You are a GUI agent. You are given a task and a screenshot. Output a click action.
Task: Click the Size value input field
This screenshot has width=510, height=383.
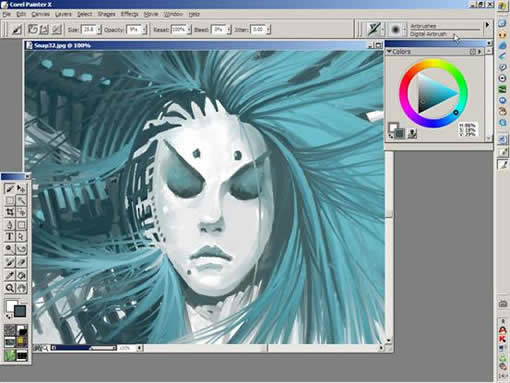(89, 30)
